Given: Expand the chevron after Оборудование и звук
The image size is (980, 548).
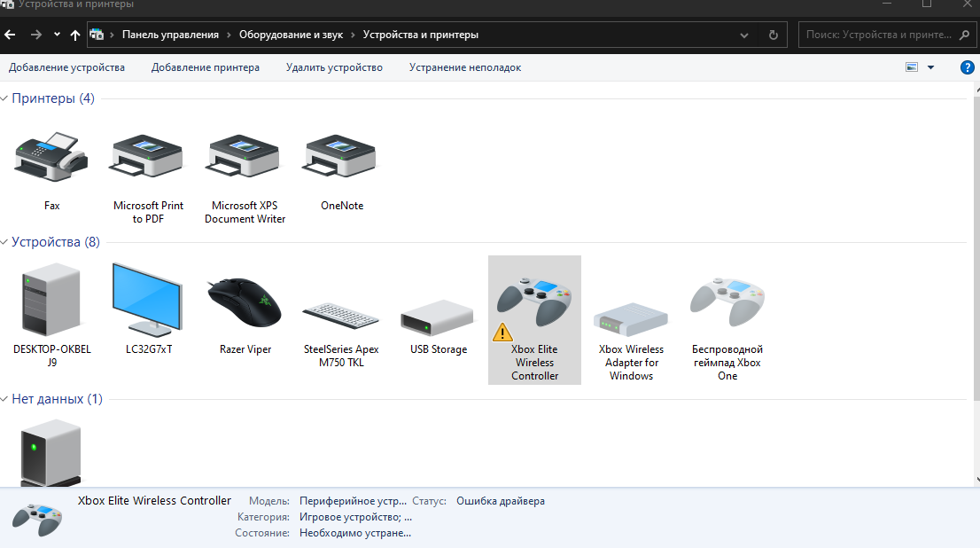Looking at the screenshot, I should coord(353,35).
